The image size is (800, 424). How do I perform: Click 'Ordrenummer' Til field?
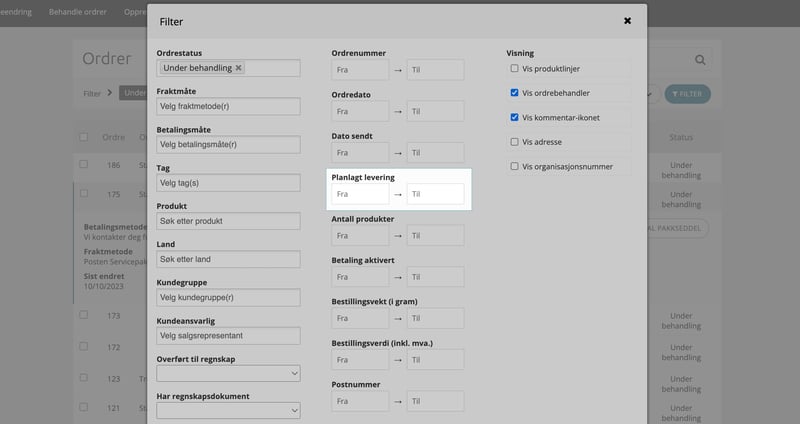coord(435,70)
